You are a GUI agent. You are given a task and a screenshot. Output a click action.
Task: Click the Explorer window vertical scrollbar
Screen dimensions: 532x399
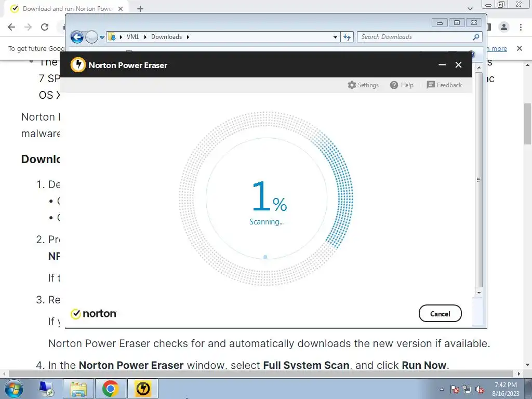pos(478,180)
